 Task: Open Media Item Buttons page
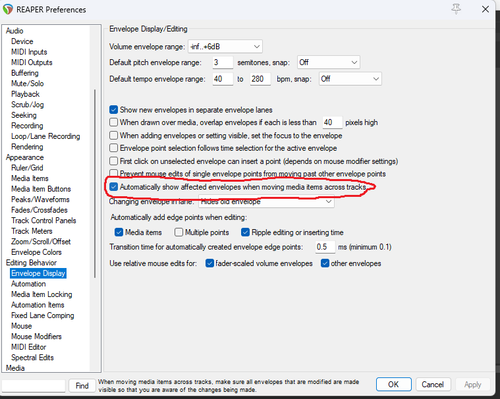tap(41, 189)
